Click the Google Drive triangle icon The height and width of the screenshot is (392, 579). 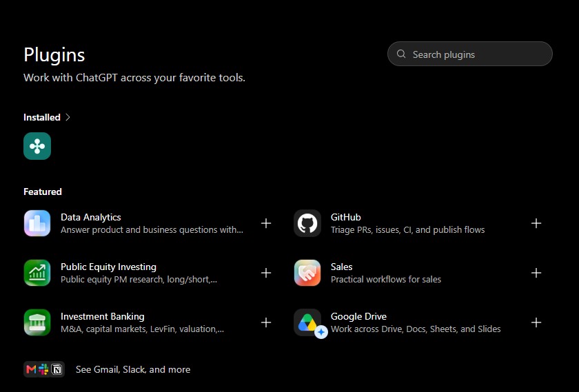[307, 322]
